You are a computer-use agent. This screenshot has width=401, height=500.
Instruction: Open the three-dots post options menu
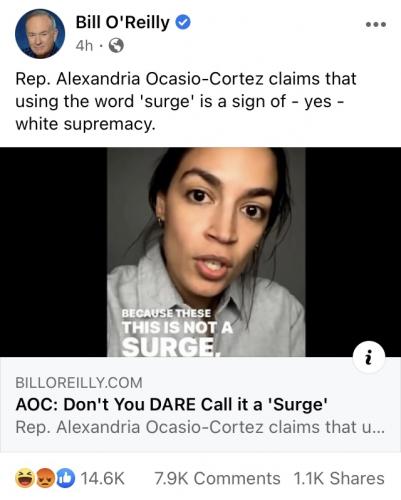point(376,24)
